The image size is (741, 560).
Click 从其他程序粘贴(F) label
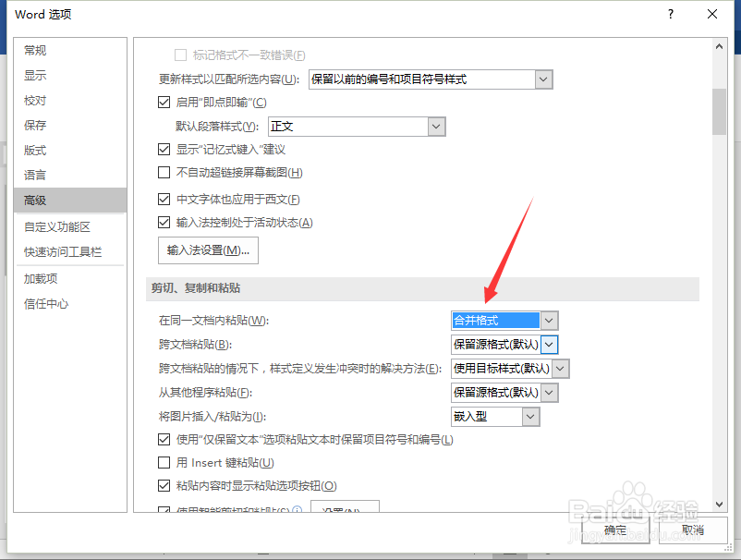coord(205,392)
